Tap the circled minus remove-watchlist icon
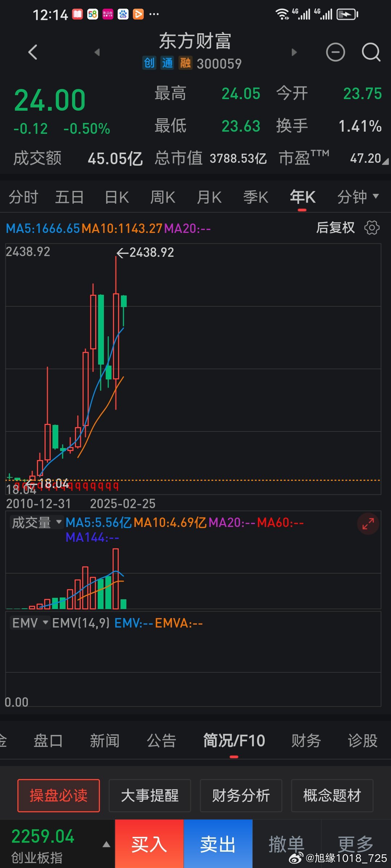Screen dimensions: 391x868 (336, 52)
